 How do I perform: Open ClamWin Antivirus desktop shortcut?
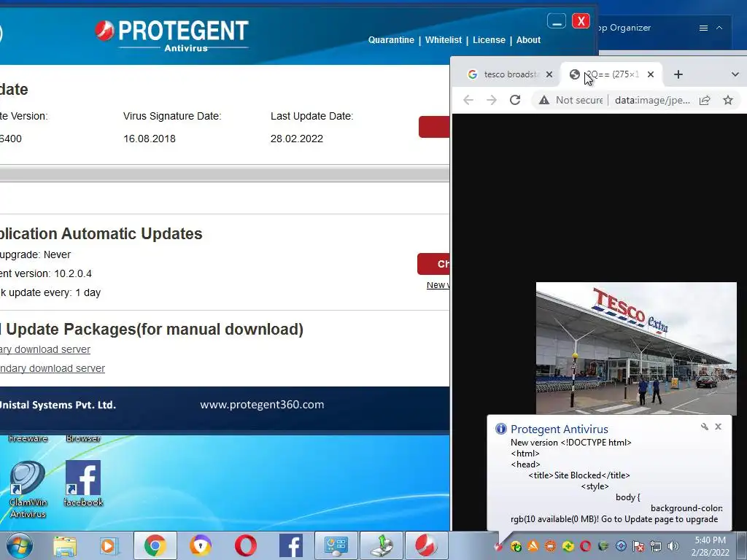[x=28, y=489]
